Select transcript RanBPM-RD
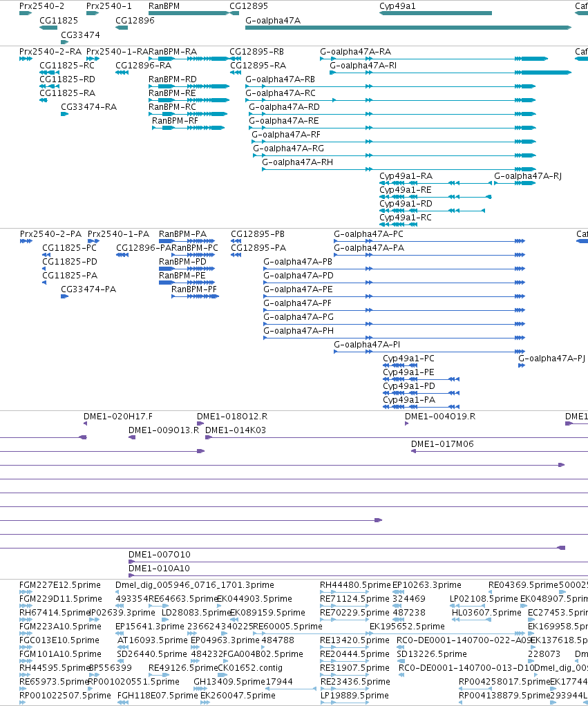 pos(173,79)
